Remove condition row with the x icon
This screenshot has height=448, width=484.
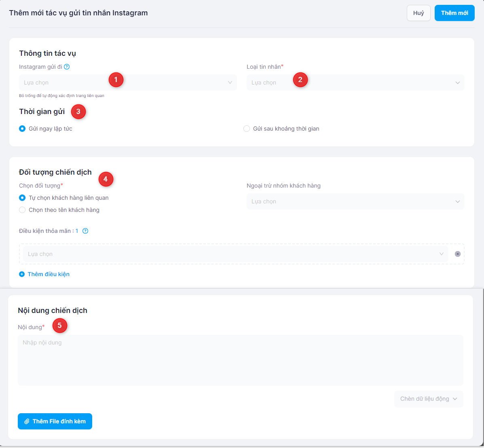pos(457,254)
